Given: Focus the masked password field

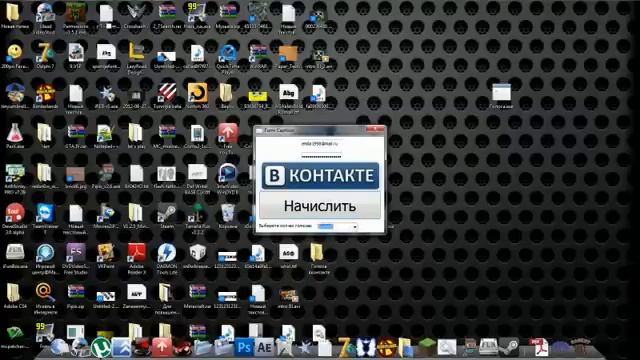Looking at the screenshot, I should pyautogui.click(x=321, y=155).
